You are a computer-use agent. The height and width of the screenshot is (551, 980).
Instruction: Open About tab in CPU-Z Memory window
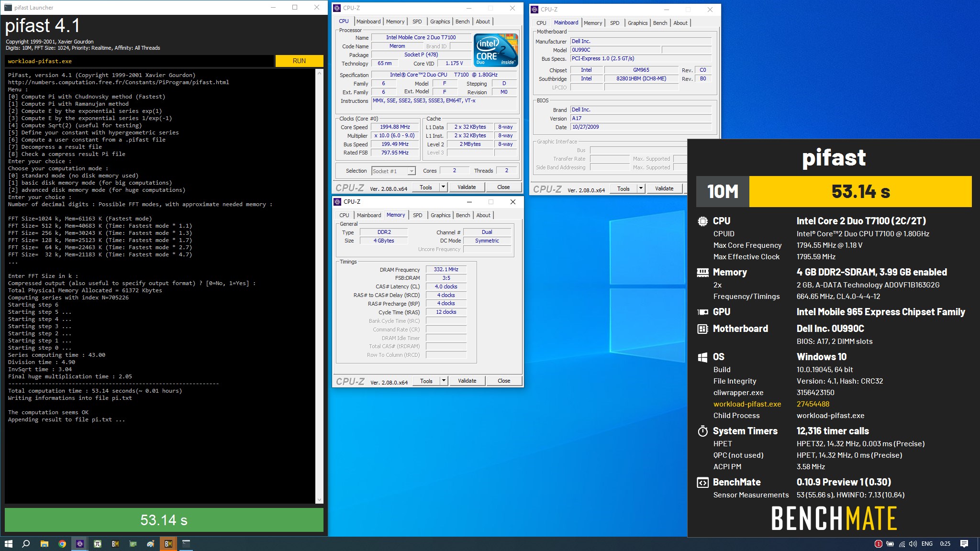[483, 215]
